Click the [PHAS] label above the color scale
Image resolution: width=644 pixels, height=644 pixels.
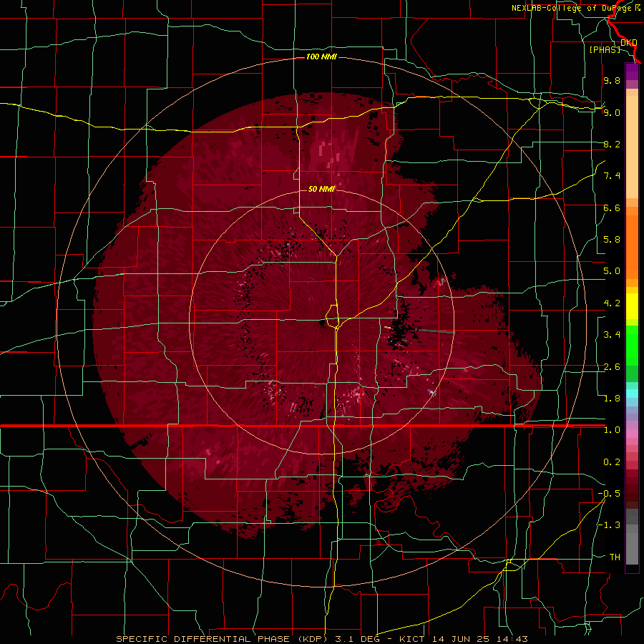coord(605,49)
